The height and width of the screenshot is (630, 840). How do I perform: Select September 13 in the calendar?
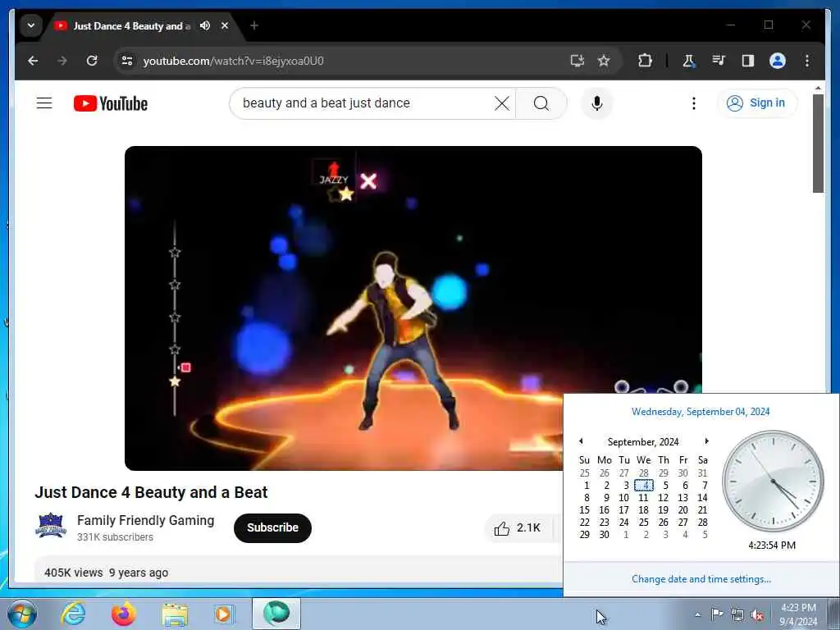pos(683,498)
